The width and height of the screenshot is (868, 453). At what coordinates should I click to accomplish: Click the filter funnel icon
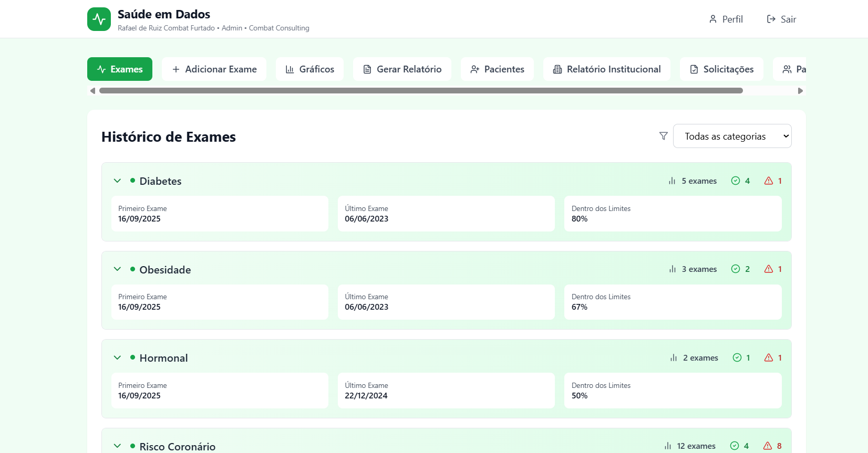coord(664,136)
